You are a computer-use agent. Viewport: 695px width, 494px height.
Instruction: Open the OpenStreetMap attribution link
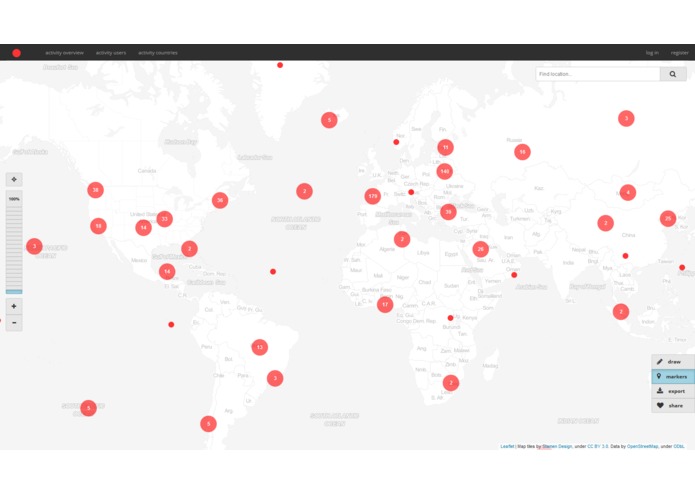pyautogui.click(x=642, y=446)
